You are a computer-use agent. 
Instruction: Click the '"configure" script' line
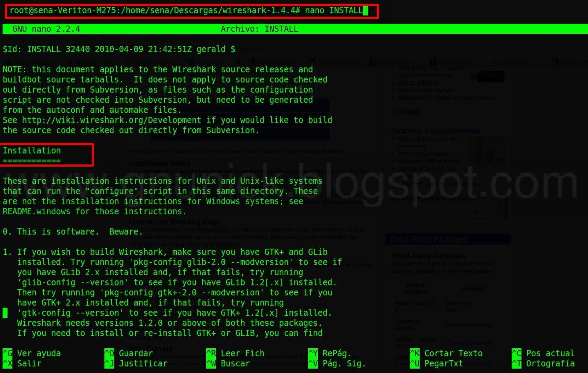click(x=160, y=191)
